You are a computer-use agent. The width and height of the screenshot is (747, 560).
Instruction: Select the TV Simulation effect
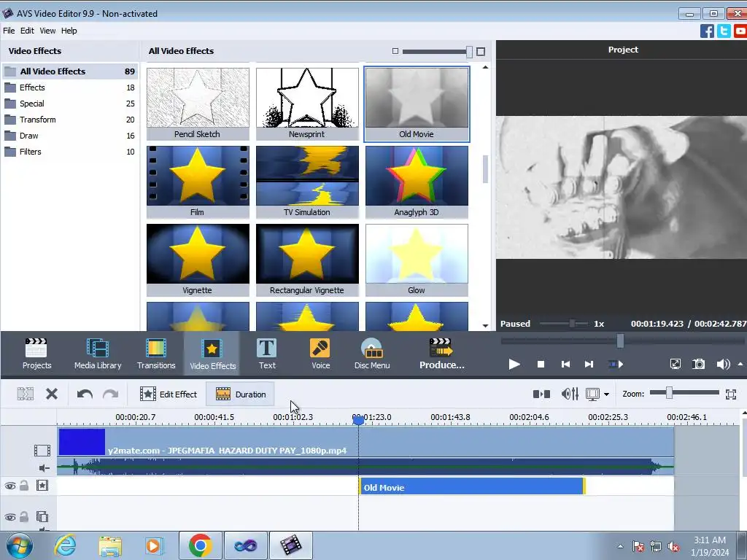coord(307,182)
